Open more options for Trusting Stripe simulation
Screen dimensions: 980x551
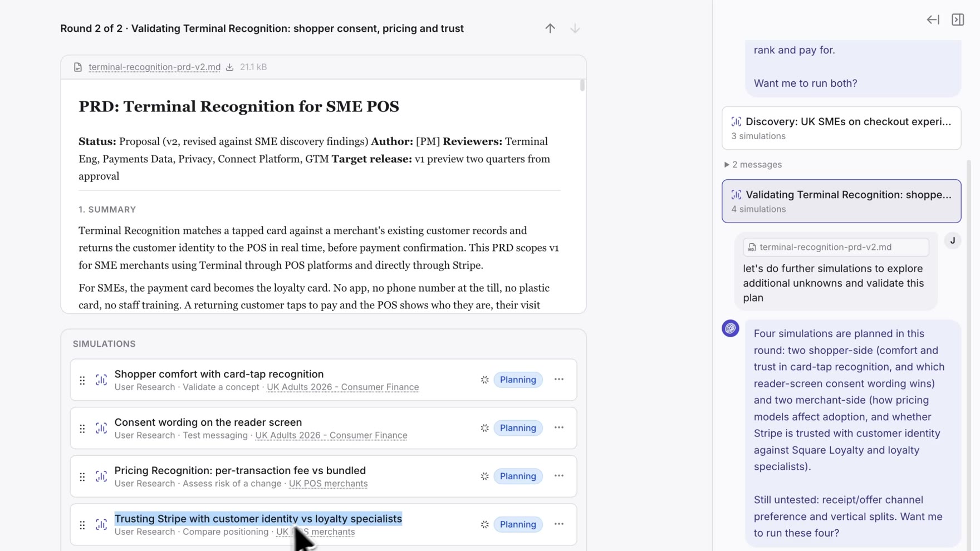coord(559,524)
